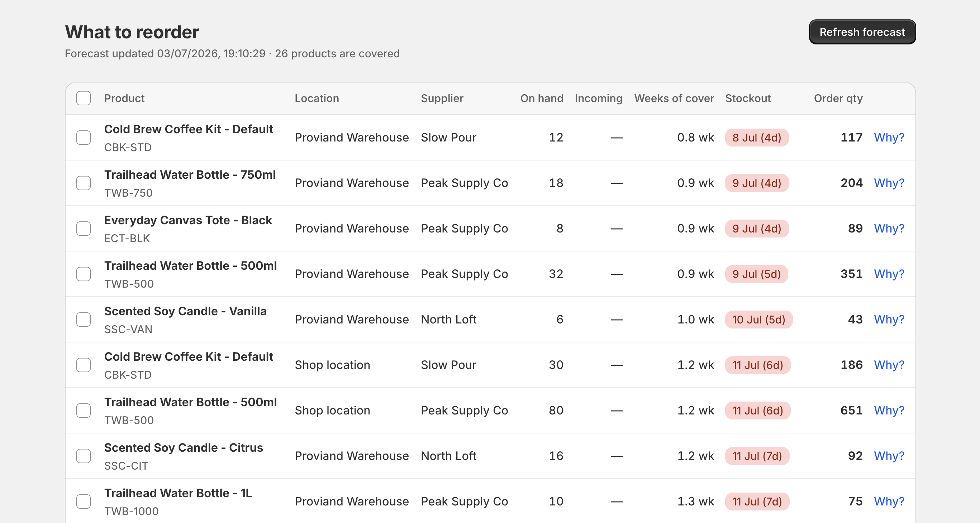Click the Product column header
The width and height of the screenshot is (980, 523).
(124, 99)
